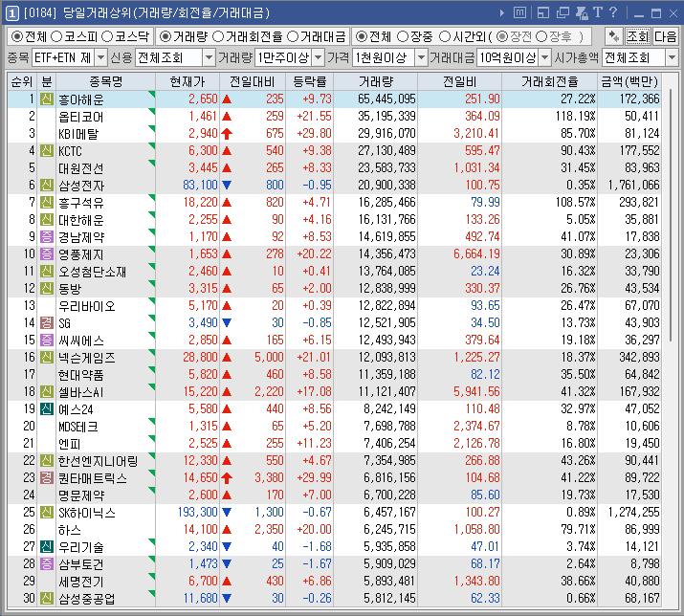Select the 시간외 radio button

coord(444,36)
